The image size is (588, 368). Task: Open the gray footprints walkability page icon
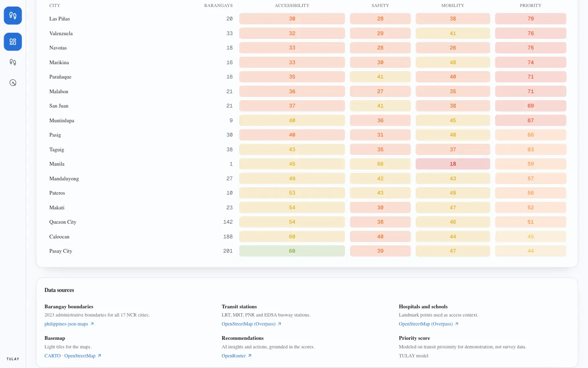pyautogui.click(x=13, y=62)
